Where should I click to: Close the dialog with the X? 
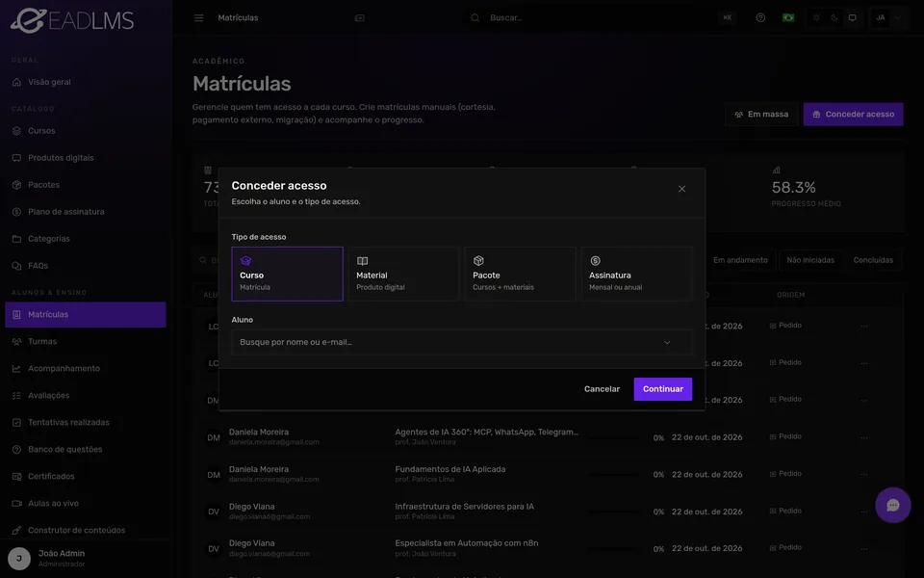pos(681,189)
